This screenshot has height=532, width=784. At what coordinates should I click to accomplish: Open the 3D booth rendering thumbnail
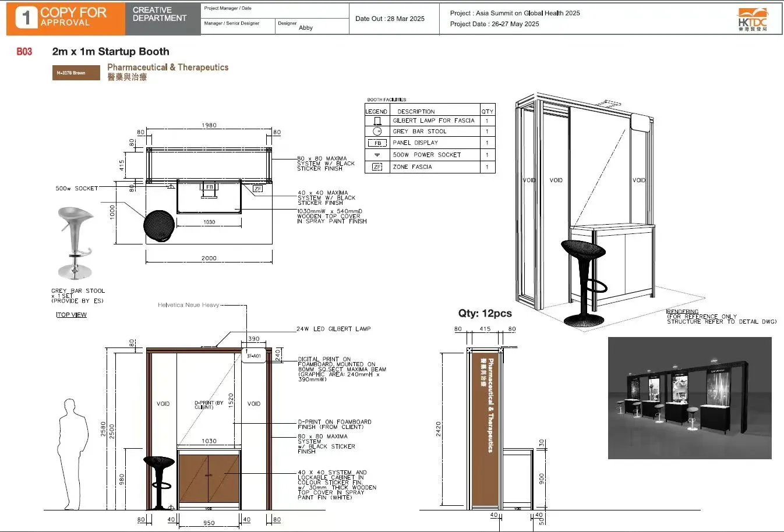(690, 398)
